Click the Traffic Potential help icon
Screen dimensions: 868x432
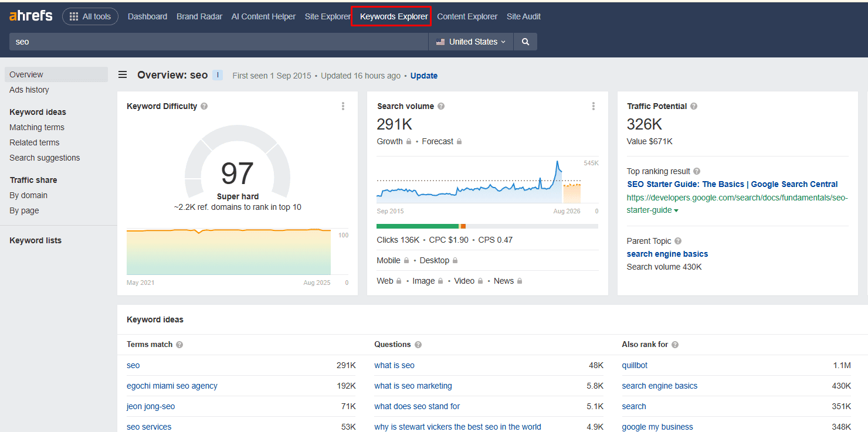[x=694, y=106]
